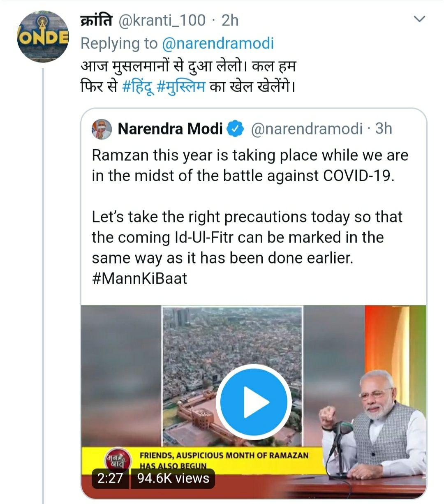Open the tweet options chevron menu
This screenshot has width=444, height=504.
pyautogui.click(x=419, y=19)
